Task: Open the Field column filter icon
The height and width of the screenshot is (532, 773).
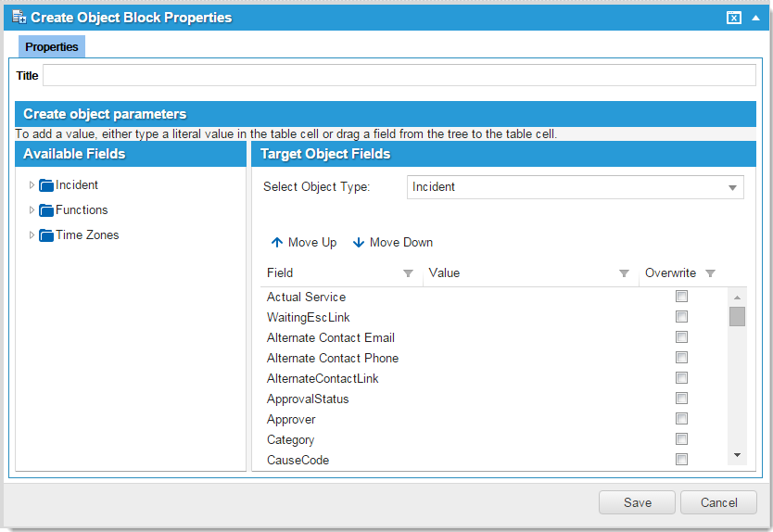Action: 409,273
